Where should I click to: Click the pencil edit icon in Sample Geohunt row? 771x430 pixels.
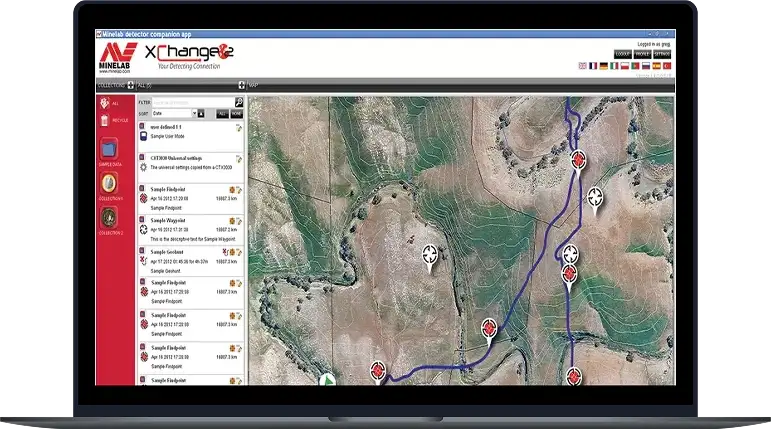239,252
